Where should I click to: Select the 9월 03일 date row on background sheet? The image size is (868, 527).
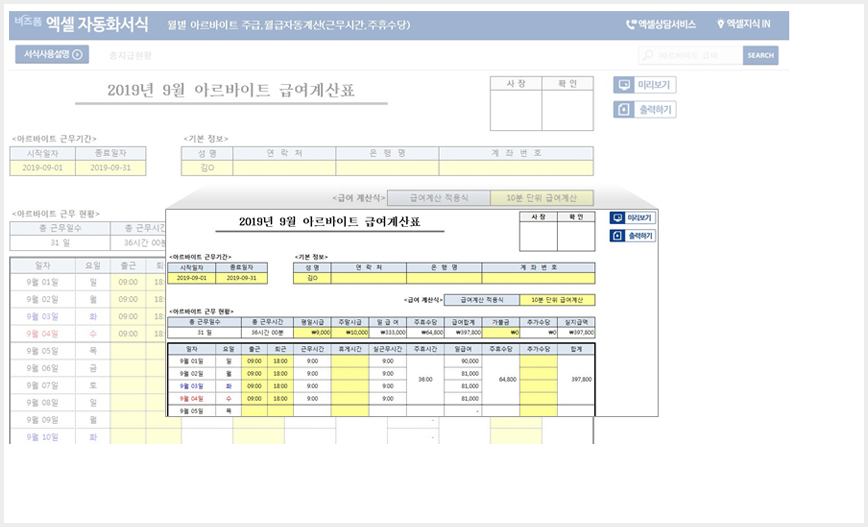tap(43, 317)
